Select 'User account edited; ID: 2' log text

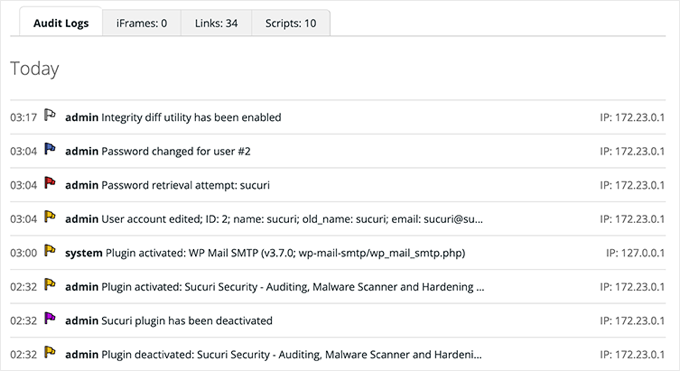pyautogui.click(x=292, y=219)
